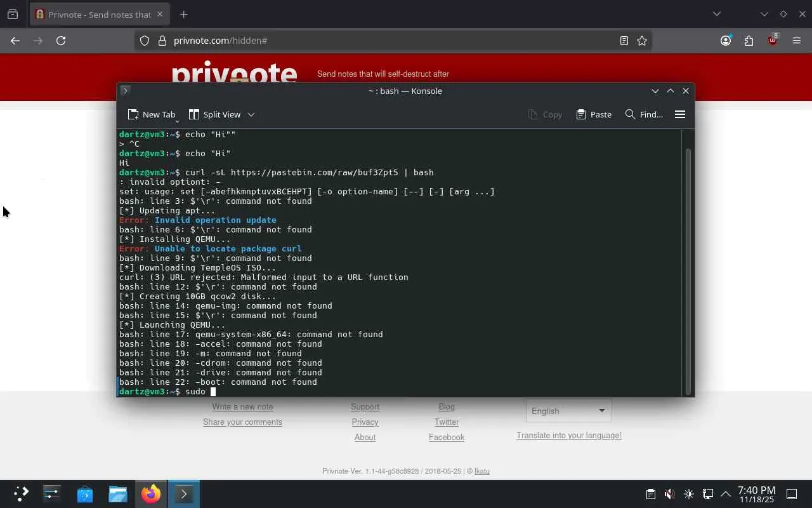Open the Facebook footer link

[x=447, y=437]
